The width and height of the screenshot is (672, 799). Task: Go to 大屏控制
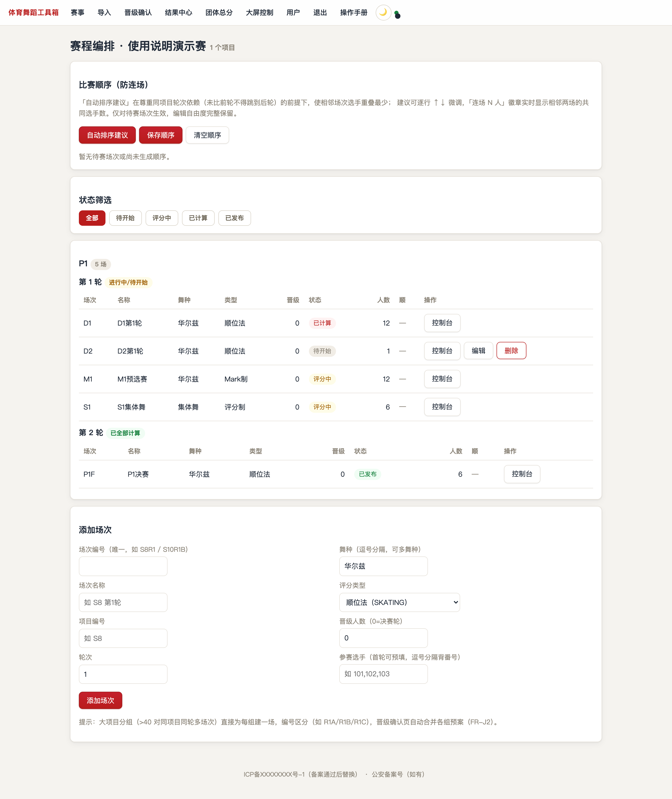click(x=259, y=13)
